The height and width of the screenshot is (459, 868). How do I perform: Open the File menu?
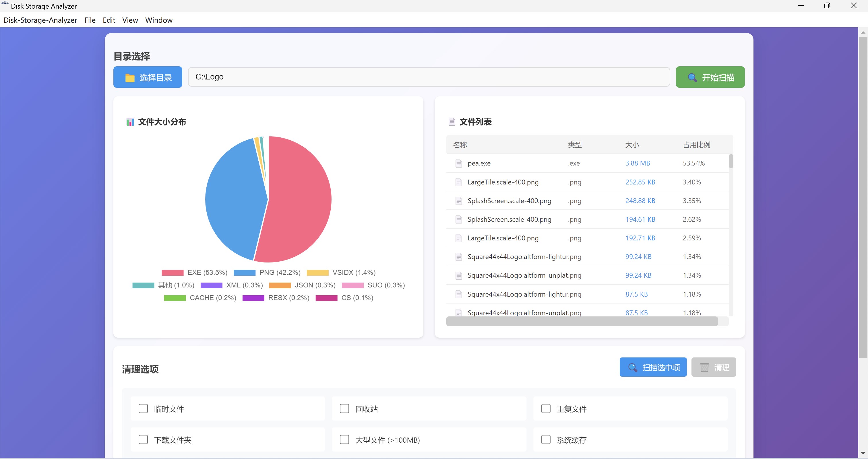click(90, 20)
